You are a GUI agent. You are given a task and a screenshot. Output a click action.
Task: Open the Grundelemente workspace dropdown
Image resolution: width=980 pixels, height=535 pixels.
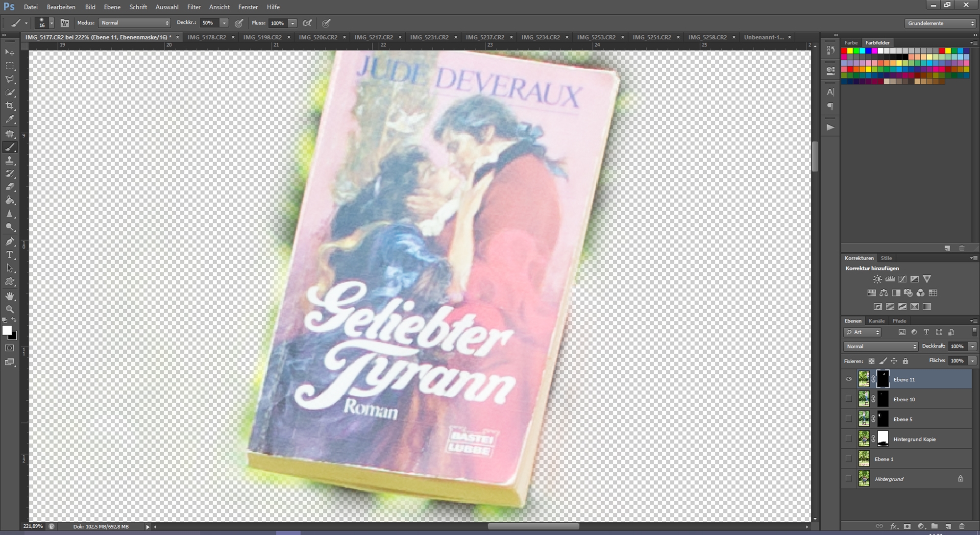940,23
